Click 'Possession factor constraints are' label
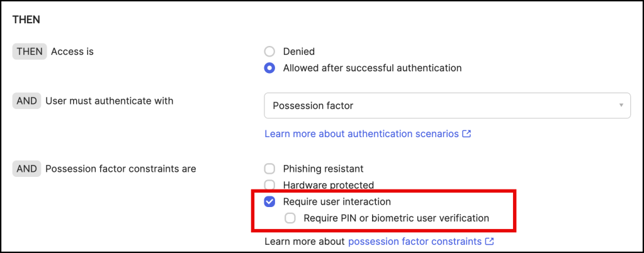Screen dimensions: 644x253 pyautogui.click(x=121, y=169)
